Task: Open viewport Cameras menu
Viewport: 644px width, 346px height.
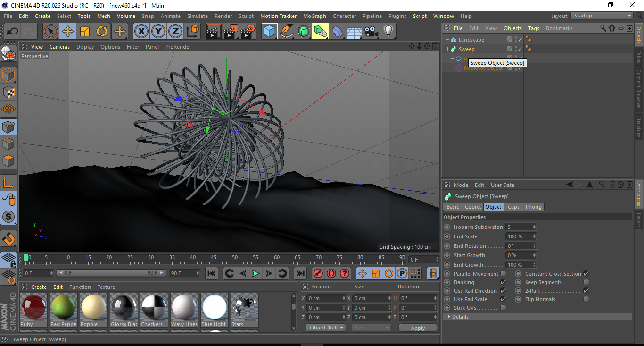Action: 60,47
